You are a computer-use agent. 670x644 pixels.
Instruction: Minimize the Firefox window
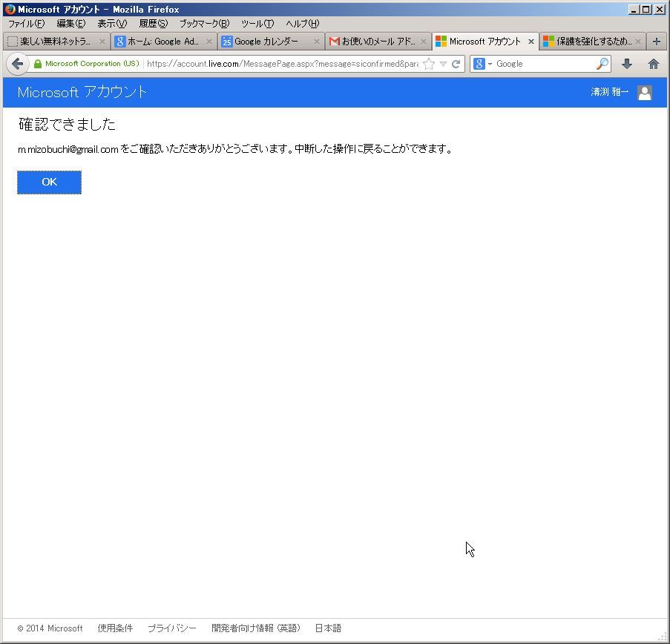[x=634, y=10]
